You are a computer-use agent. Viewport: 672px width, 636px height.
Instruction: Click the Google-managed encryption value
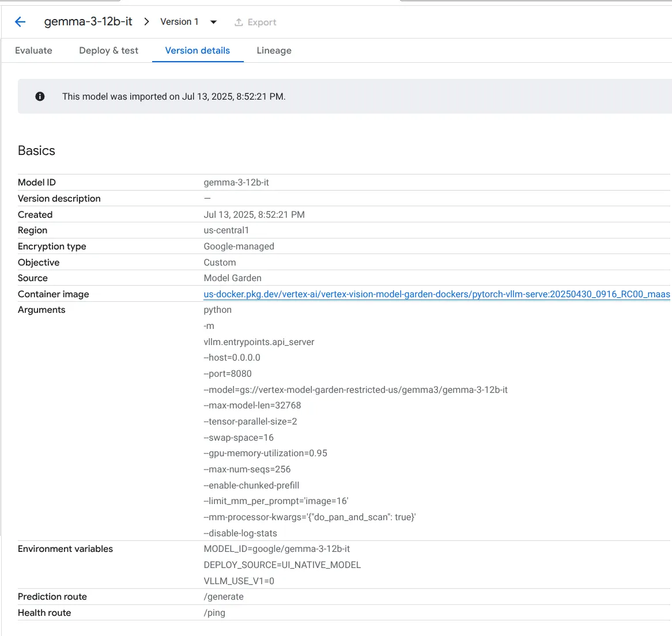(239, 246)
